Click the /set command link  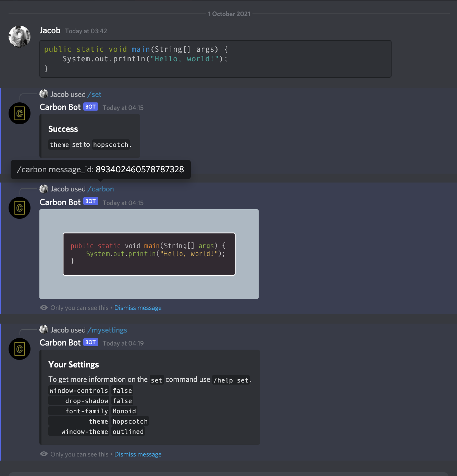click(x=95, y=95)
